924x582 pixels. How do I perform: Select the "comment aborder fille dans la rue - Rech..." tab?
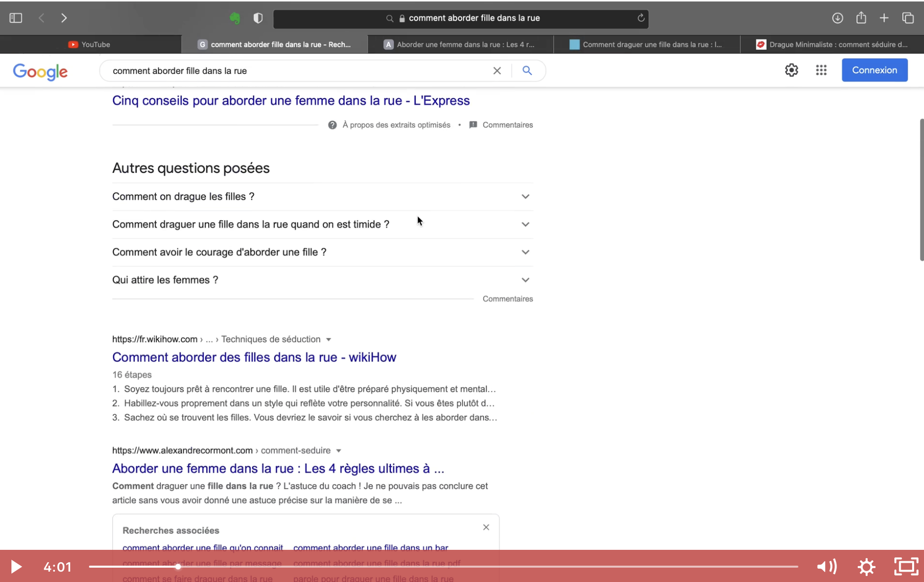pyautogui.click(x=275, y=45)
